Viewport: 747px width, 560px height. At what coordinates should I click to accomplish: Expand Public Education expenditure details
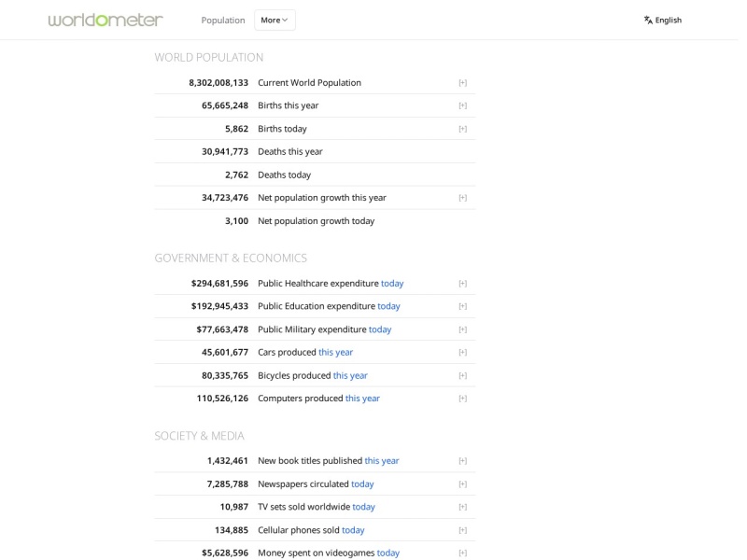(x=462, y=307)
